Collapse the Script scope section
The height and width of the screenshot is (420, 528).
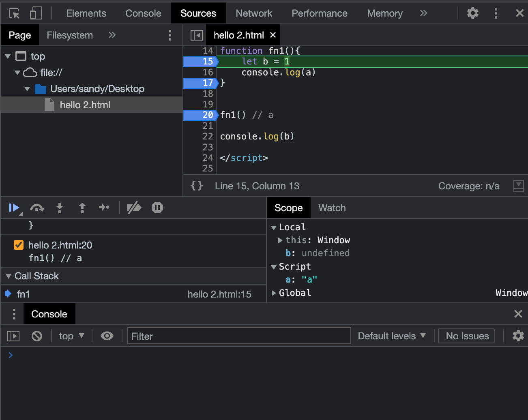(274, 267)
